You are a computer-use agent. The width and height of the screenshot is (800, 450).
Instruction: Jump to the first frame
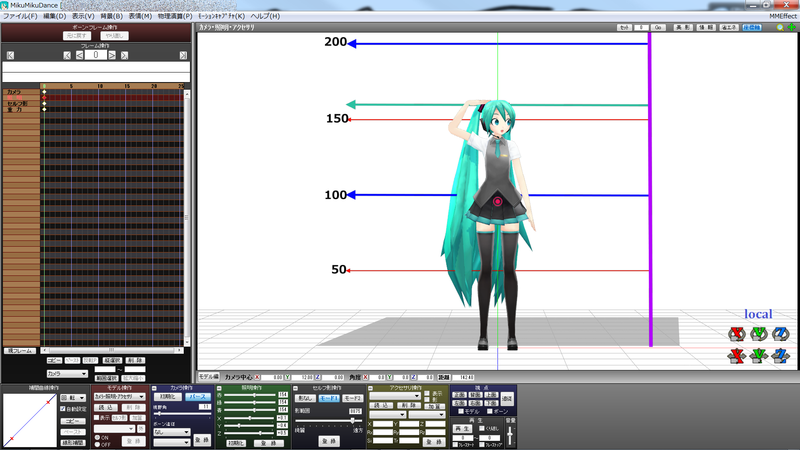point(10,55)
